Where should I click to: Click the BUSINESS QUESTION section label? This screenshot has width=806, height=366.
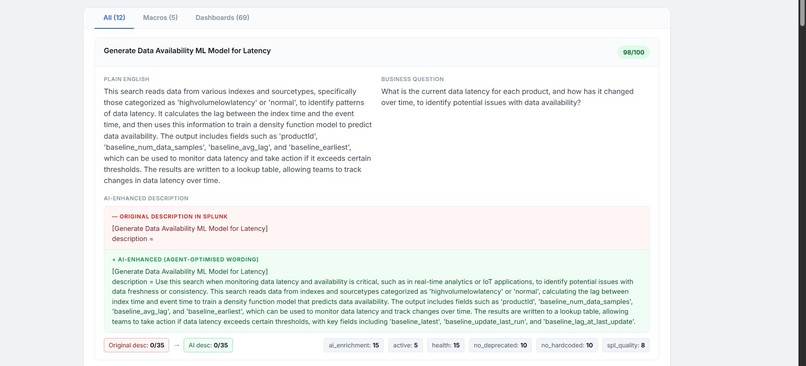coord(412,79)
